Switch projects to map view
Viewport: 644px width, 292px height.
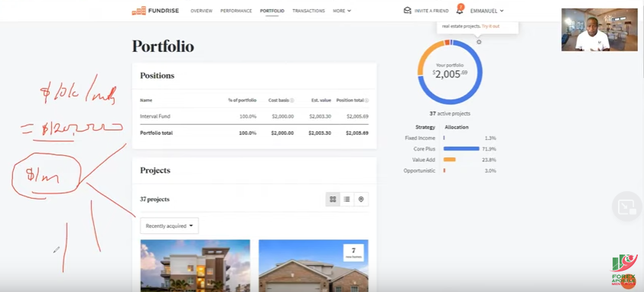(361, 200)
